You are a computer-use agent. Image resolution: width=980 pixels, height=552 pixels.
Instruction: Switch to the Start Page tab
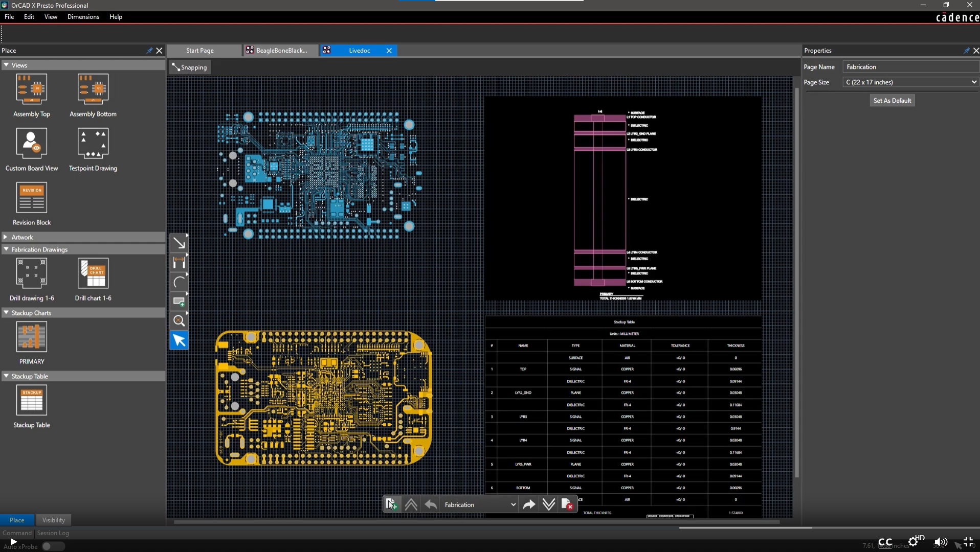coord(204,51)
